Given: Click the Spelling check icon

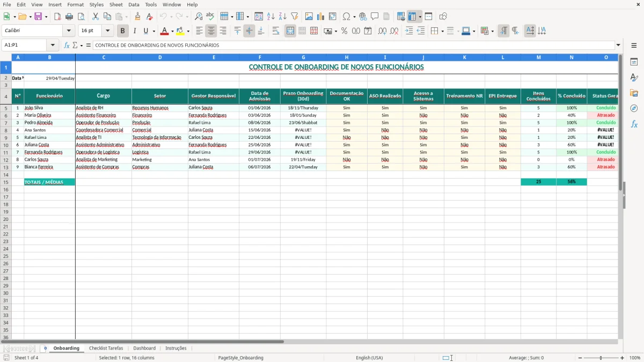Looking at the screenshot, I should [x=210, y=17].
